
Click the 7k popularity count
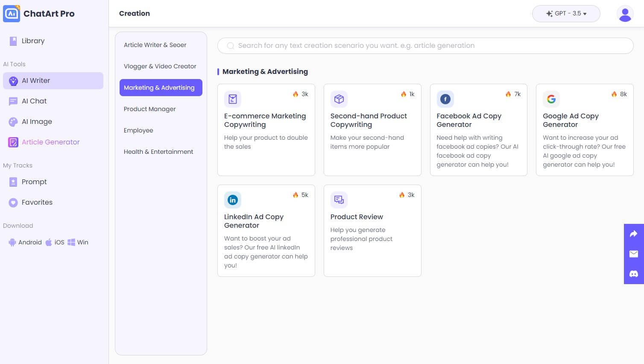tap(517, 94)
